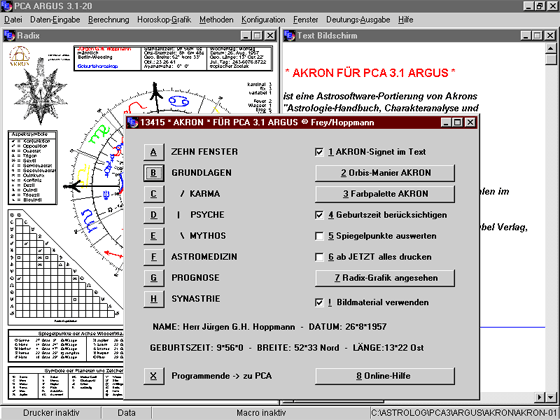Image resolution: width=560 pixels, height=420 pixels.
Task: Select the D button for PSYCHE
Action: (x=154, y=215)
